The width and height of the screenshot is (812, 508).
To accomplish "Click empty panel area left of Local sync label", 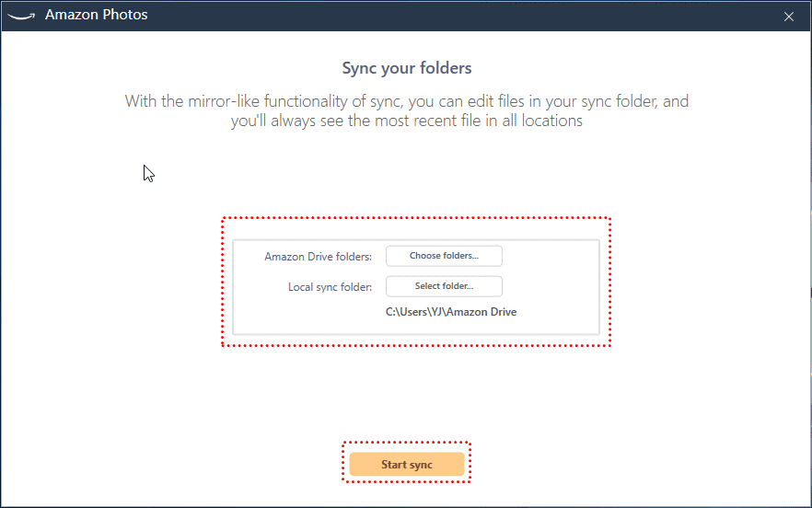I will coord(260,287).
